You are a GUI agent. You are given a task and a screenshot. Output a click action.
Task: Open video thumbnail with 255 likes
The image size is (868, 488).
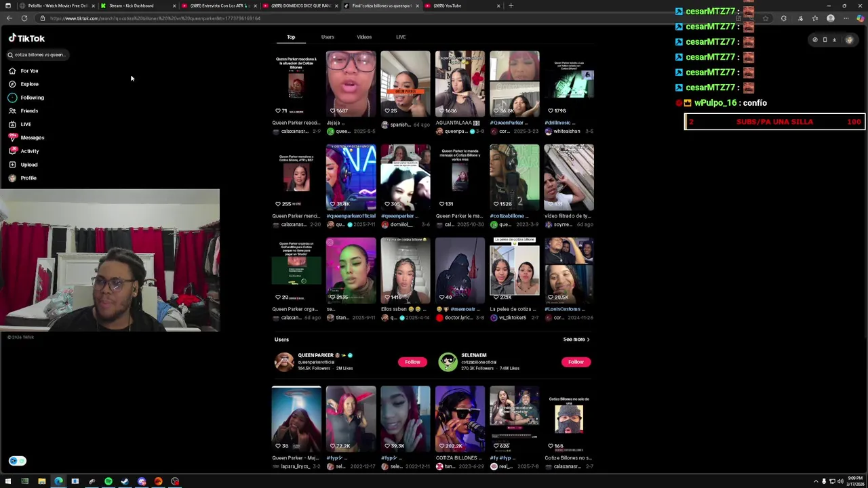tap(296, 177)
